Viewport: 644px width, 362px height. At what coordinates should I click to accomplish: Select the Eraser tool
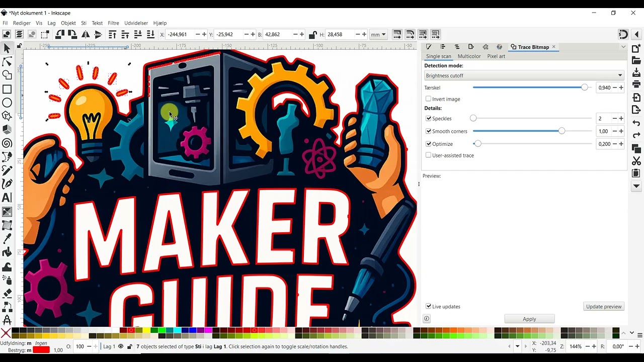(7, 293)
